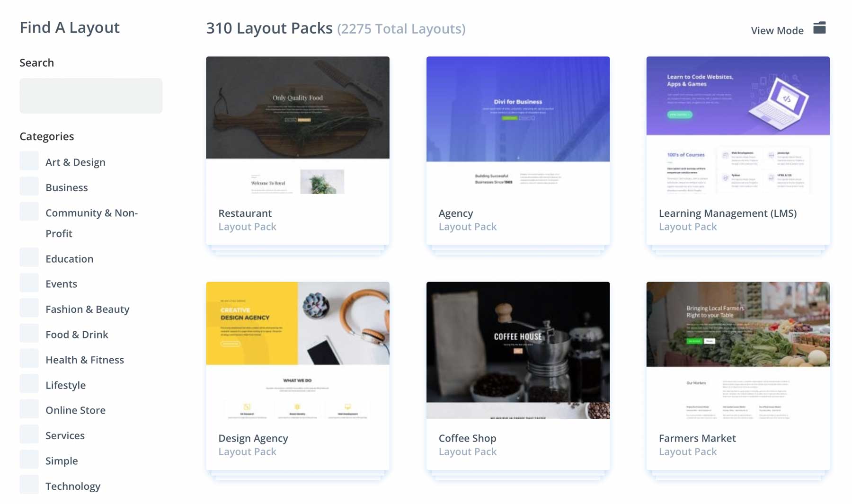Viewport: 852px width, 504px height.
Task: Check the Simple category box
Action: (29, 460)
